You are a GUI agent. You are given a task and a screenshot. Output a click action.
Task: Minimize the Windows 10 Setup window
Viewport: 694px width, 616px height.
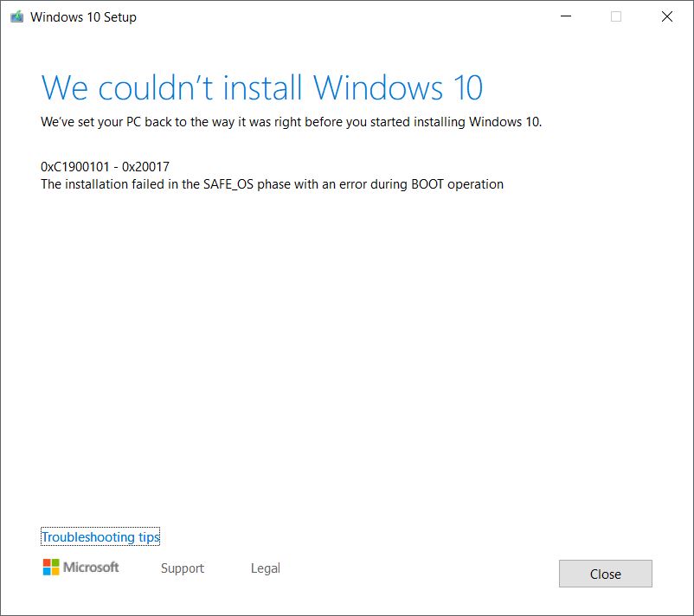pos(566,16)
